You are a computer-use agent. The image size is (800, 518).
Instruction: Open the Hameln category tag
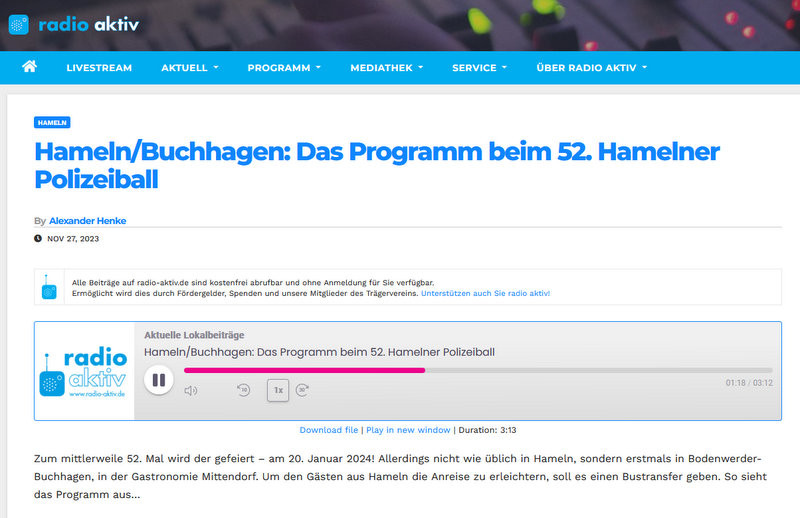(x=52, y=122)
